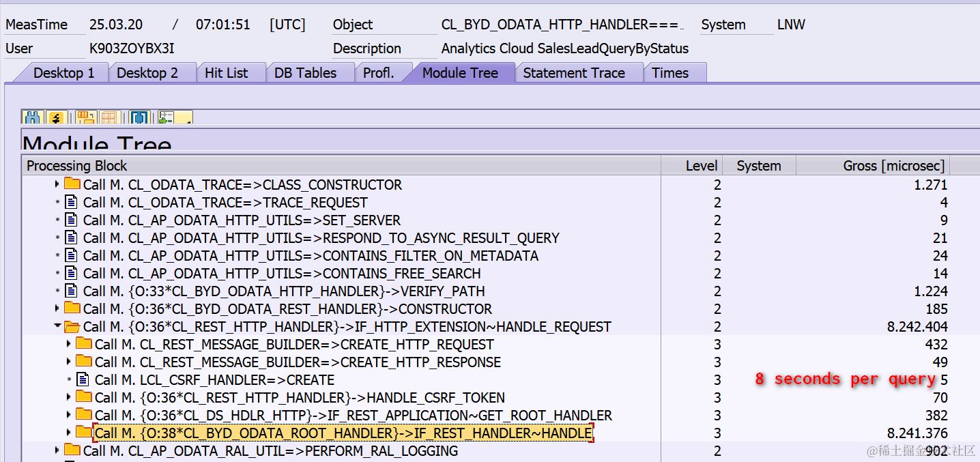Click the MeasTime date 25.03.20

click(x=116, y=25)
